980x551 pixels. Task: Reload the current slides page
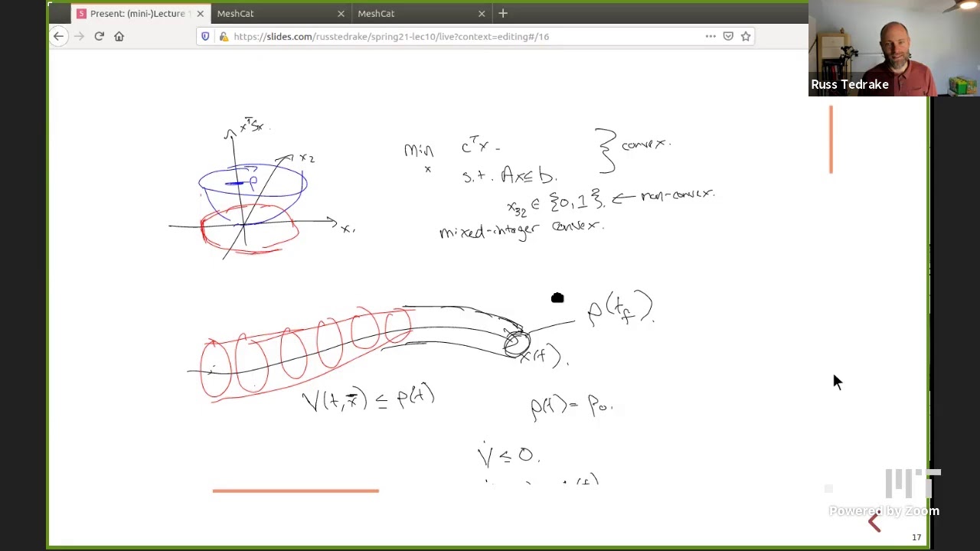click(99, 36)
